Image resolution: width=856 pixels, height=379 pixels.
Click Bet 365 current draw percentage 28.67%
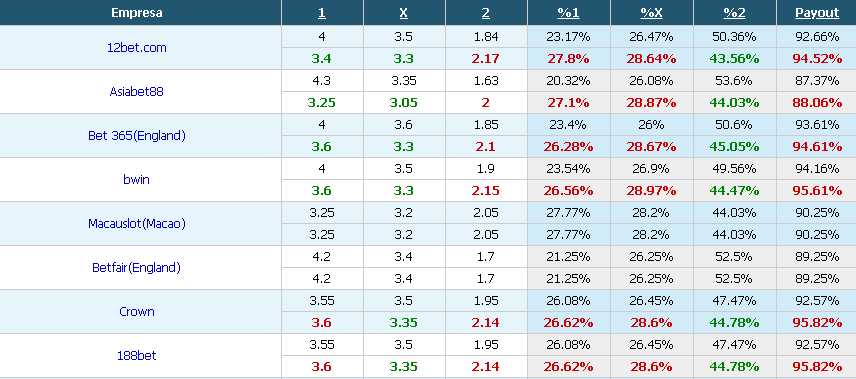point(651,147)
